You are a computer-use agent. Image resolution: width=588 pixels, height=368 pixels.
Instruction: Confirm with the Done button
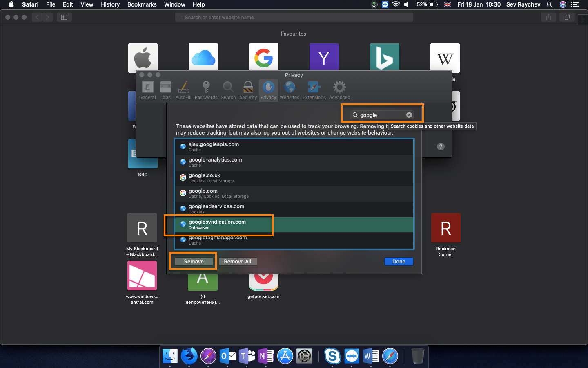[x=399, y=261]
